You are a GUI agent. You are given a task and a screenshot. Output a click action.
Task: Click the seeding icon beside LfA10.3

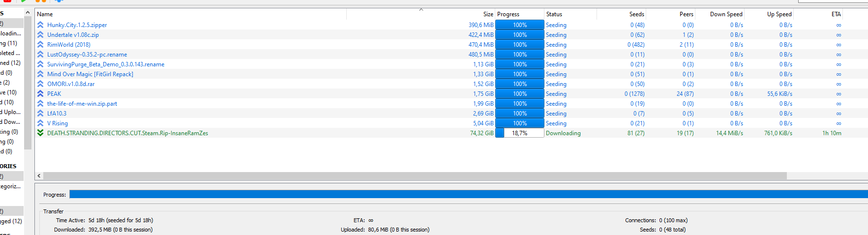point(40,113)
